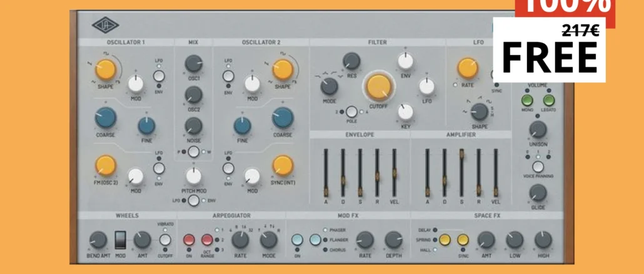Viewport: 644px width, 274px height.
Task: Toggle noise type P/W switch
Action: 193,152
